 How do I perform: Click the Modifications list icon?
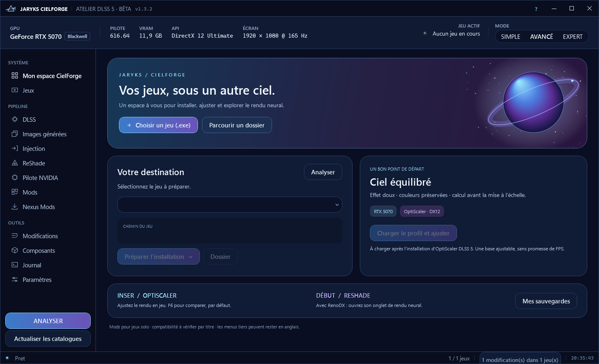click(x=15, y=236)
